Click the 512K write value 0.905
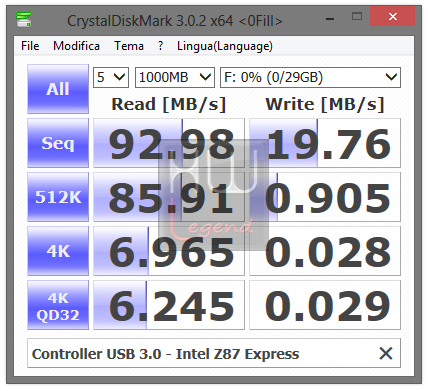428x391 pixels. click(x=325, y=197)
